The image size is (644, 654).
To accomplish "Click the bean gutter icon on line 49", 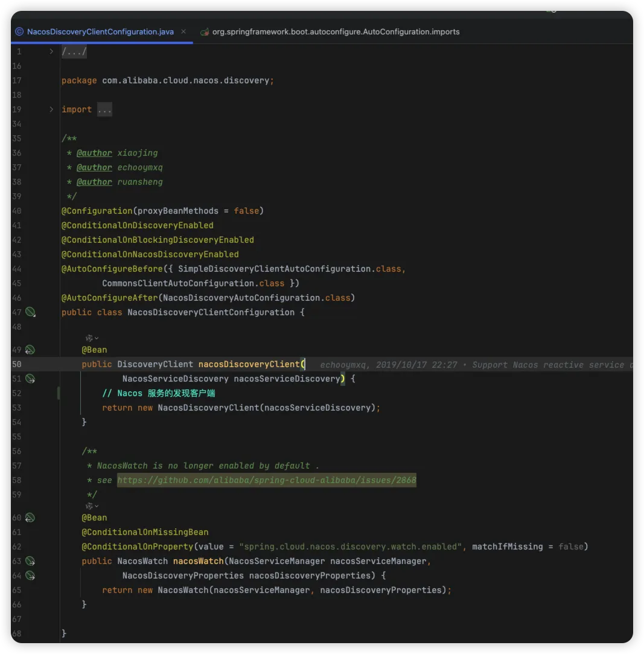I will tap(30, 350).
